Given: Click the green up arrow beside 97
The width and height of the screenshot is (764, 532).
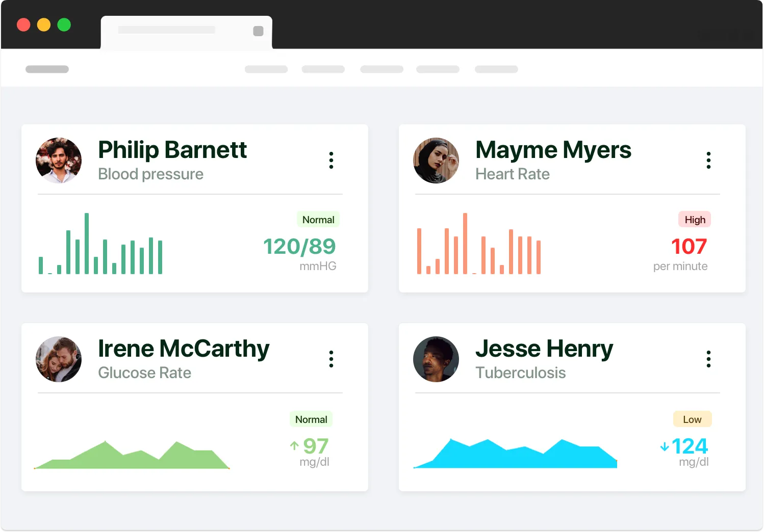Looking at the screenshot, I should [294, 446].
